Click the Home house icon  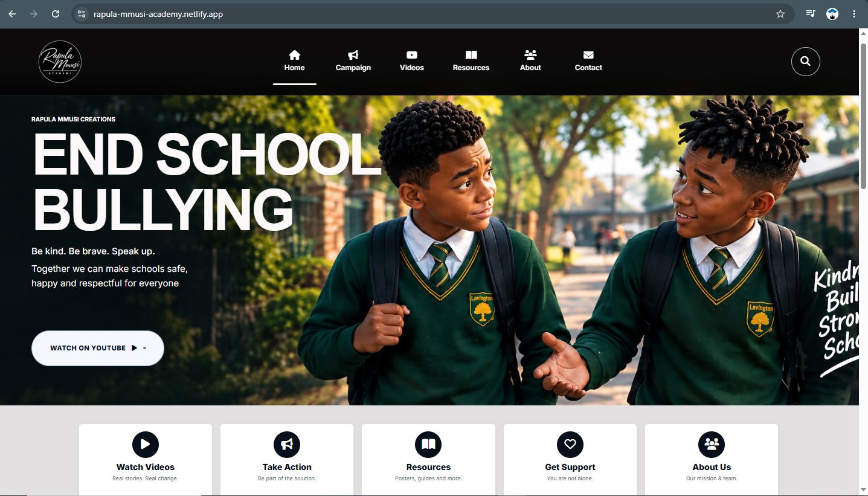(294, 55)
